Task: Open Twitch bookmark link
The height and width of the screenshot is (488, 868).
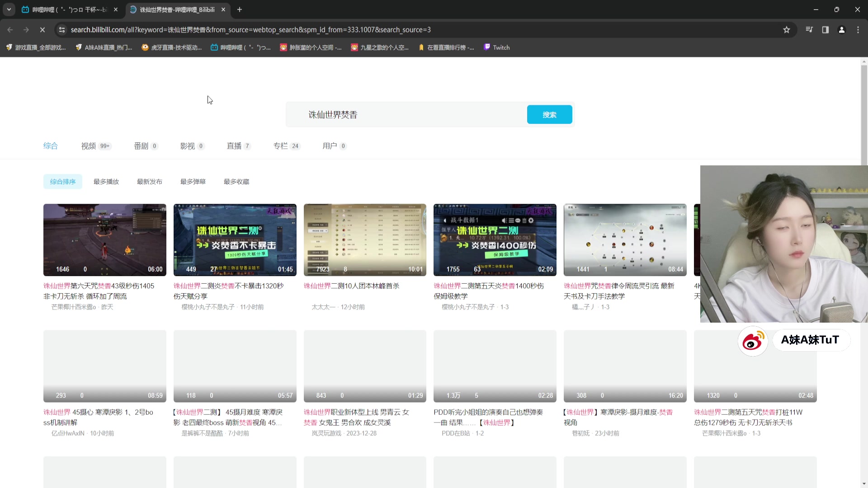Action: (x=497, y=47)
